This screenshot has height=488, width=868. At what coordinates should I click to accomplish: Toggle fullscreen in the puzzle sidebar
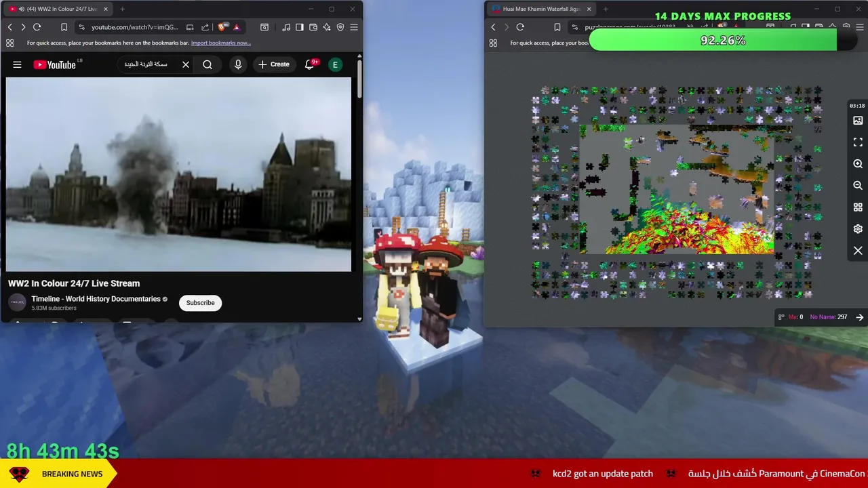[858, 142]
